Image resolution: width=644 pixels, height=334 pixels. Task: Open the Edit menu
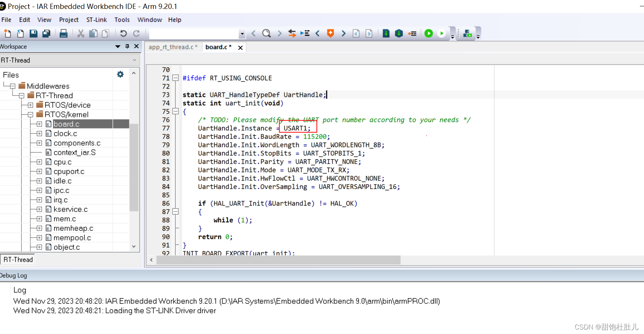24,20
